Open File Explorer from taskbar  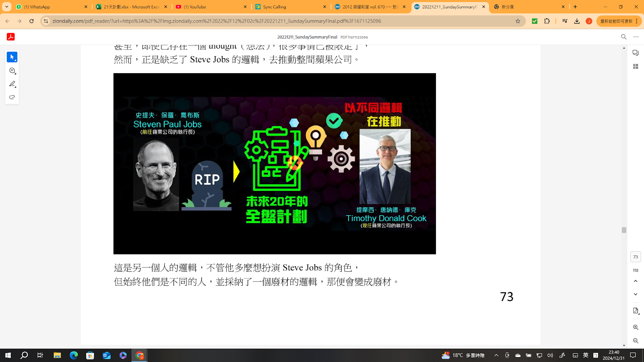57,355
